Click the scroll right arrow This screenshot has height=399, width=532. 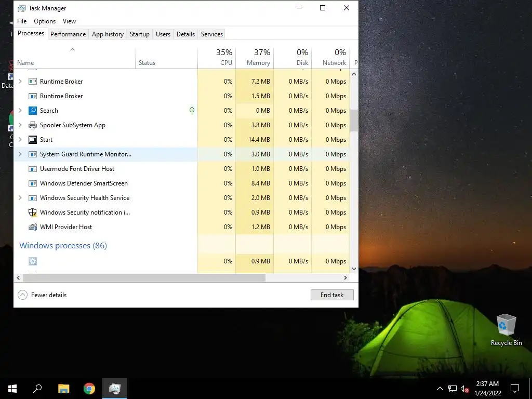tap(345, 277)
